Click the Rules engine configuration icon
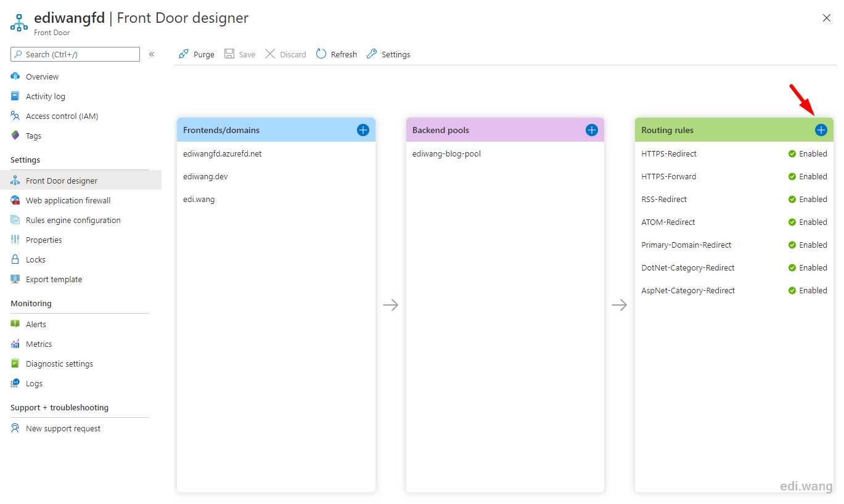The width and height of the screenshot is (844, 504). 15,220
